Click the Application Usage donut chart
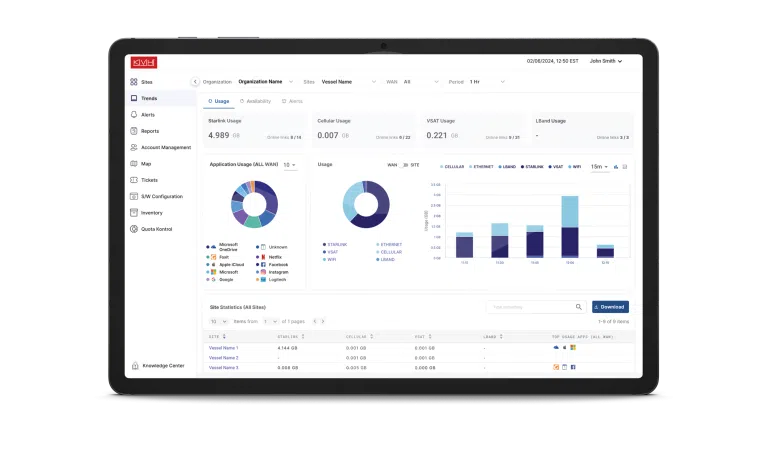 (255, 204)
